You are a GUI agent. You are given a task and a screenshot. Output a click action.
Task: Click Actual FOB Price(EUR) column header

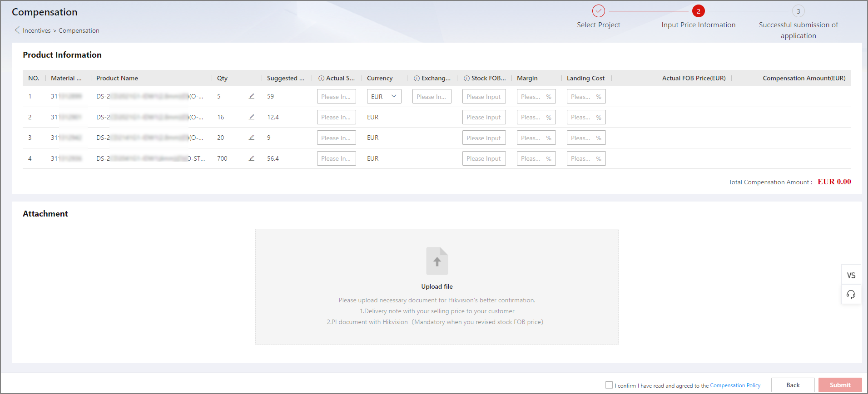coord(694,78)
